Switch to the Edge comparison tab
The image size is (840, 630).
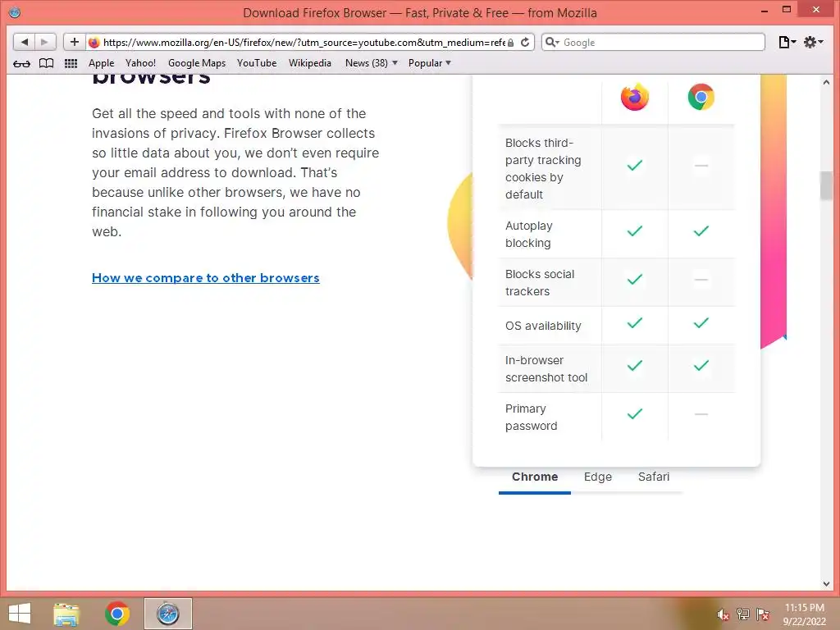(x=598, y=477)
